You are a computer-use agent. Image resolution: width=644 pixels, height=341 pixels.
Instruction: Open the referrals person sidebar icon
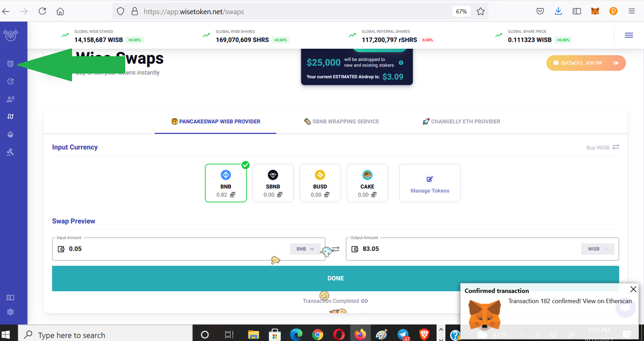[10, 99]
